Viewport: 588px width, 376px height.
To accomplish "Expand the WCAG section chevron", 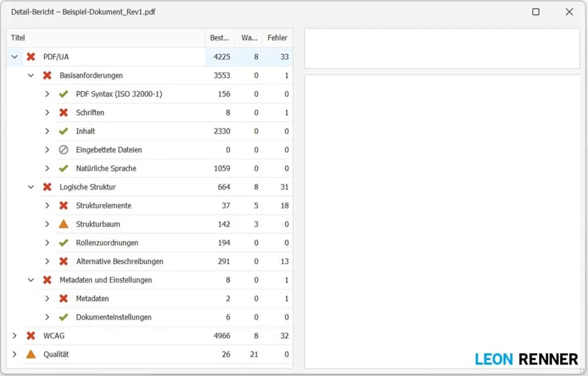I will [15, 336].
